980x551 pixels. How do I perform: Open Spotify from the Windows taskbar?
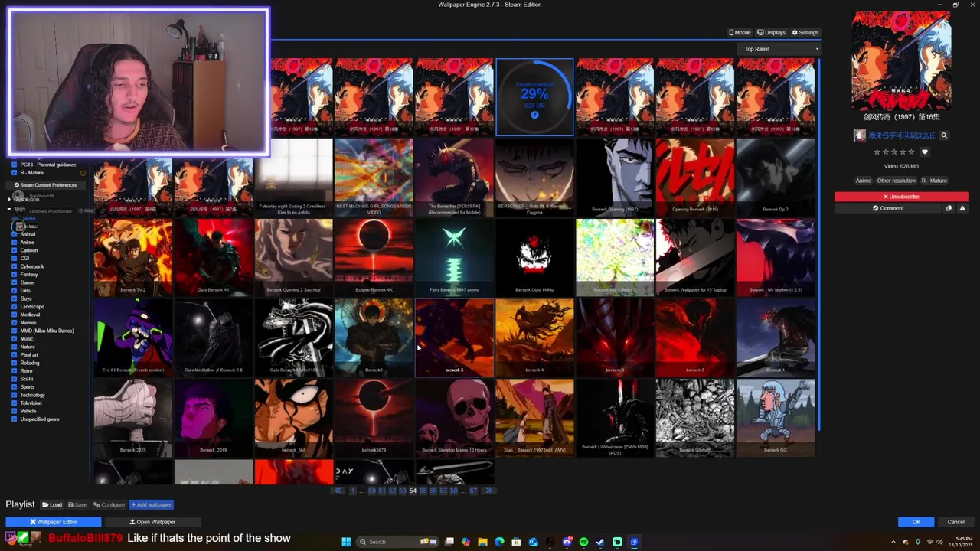click(583, 542)
